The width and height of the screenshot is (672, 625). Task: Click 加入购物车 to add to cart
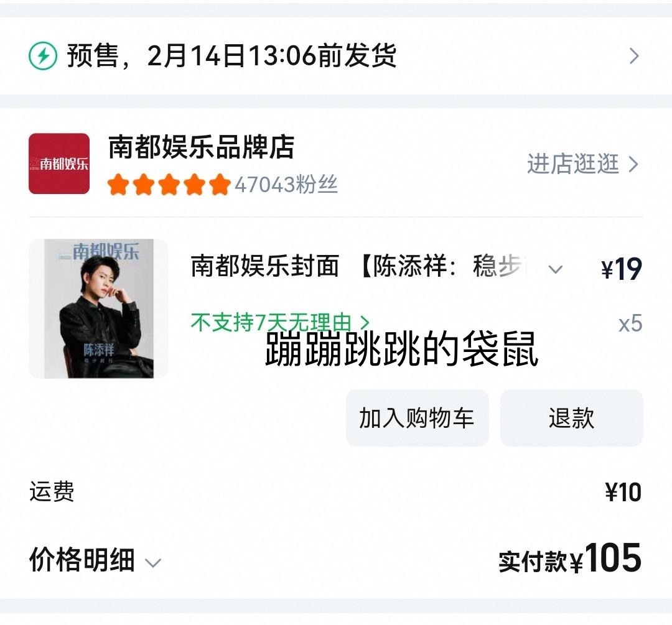[417, 418]
